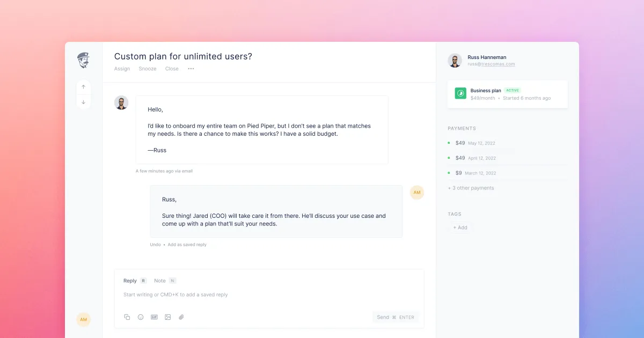Screen dimensions: 644x338
Task: Add a new tag with + Add
Action: click(x=460, y=227)
